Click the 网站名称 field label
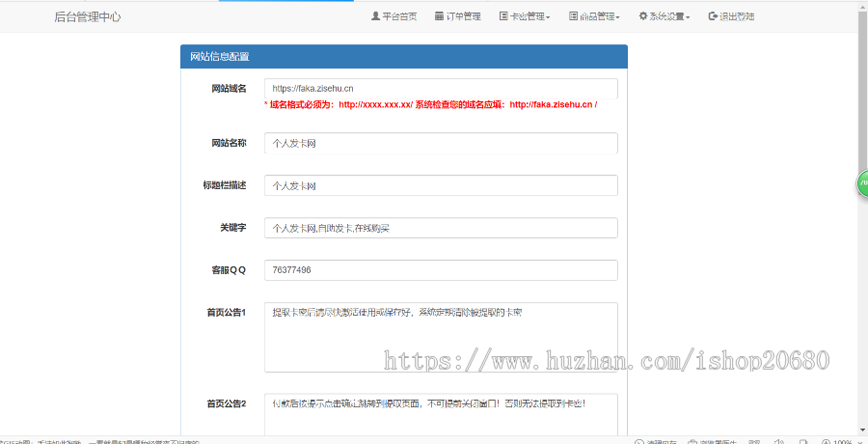The height and width of the screenshot is (444, 868). click(x=229, y=143)
